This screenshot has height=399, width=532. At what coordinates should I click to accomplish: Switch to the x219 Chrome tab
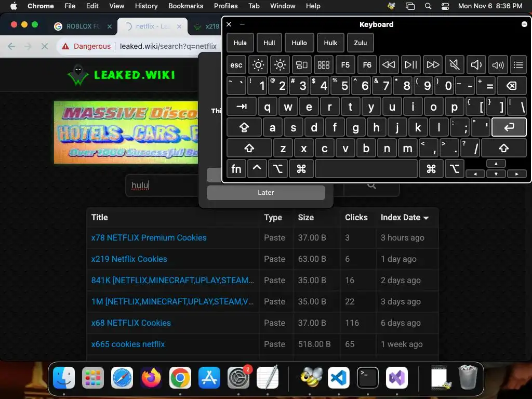tap(207, 26)
